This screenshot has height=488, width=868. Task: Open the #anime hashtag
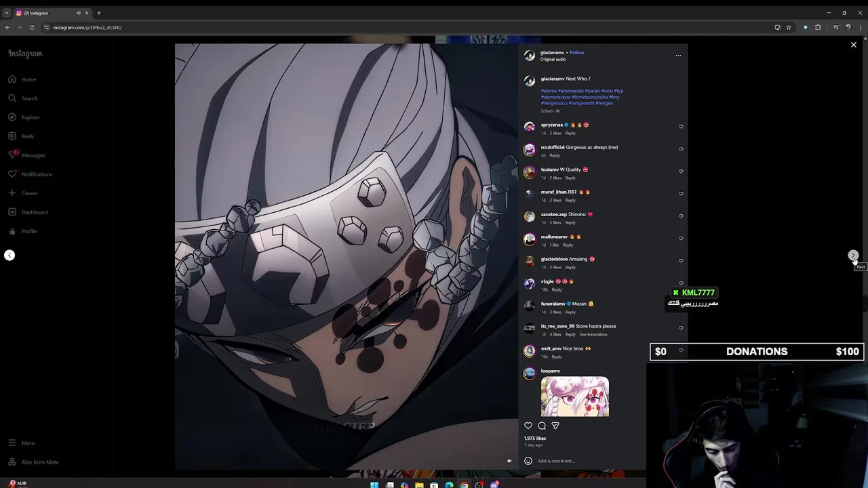click(x=549, y=91)
